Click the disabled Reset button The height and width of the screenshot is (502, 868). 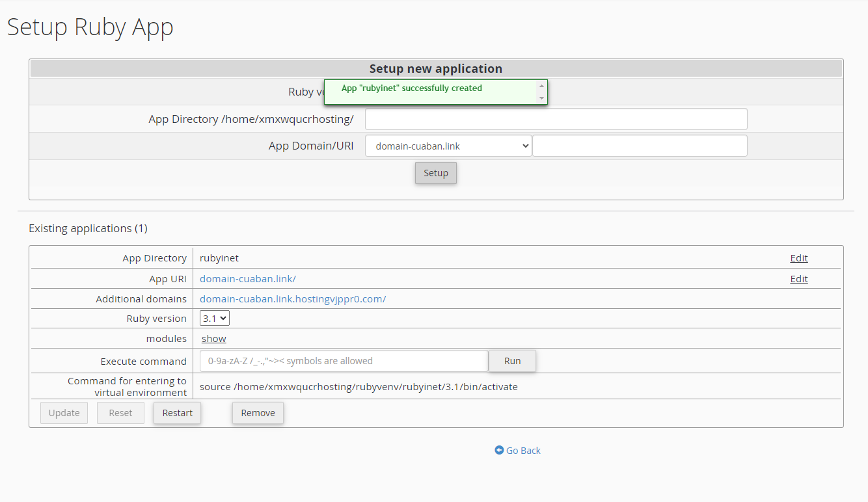(120, 413)
